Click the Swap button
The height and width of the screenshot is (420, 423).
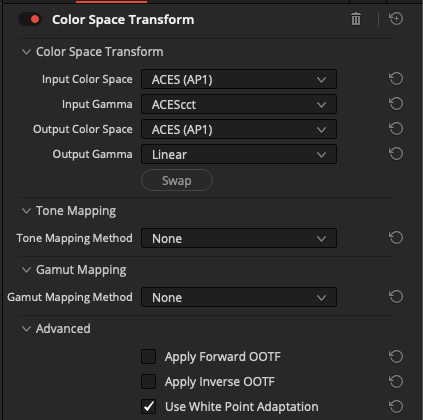[x=177, y=180]
